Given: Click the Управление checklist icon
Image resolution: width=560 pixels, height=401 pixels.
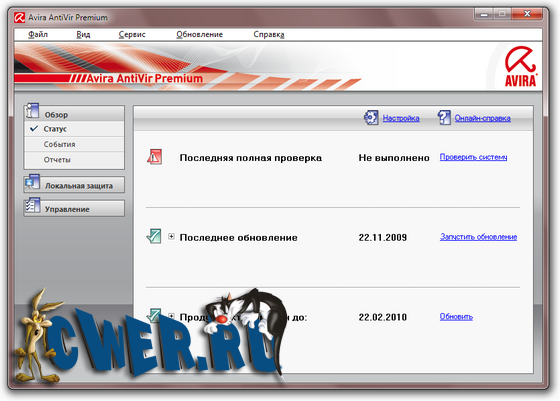Looking at the screenshot, I should 32,206.
